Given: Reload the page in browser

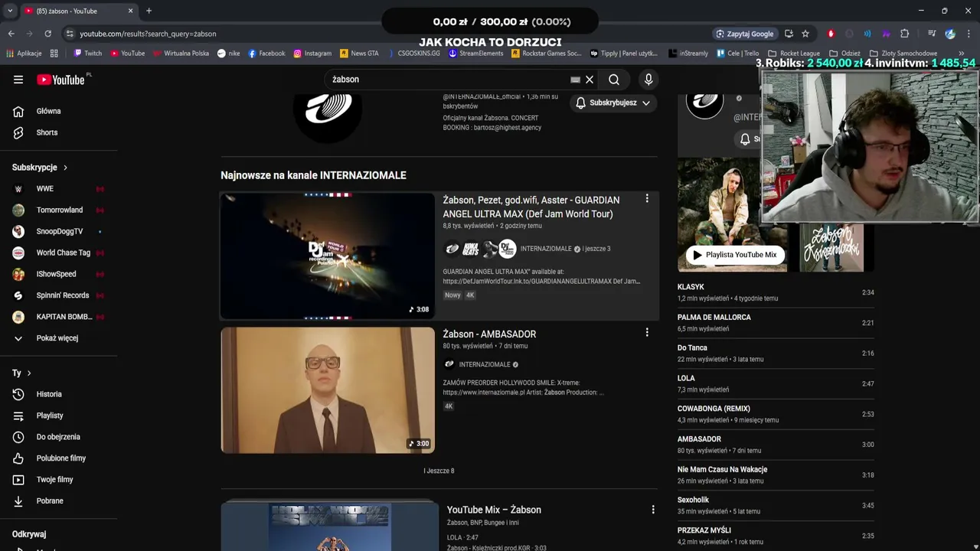Looking at the screenshot, I should [x=47, y=34].
